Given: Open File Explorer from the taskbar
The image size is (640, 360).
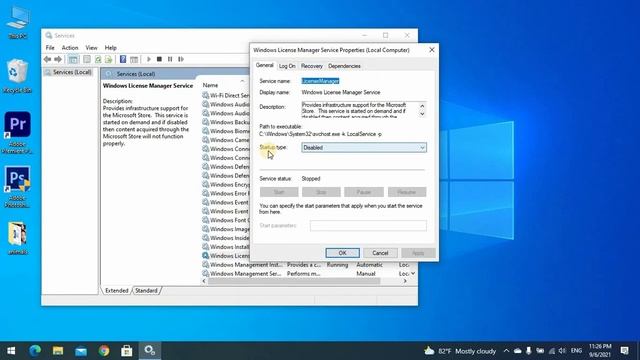Looking at the screenshot, I should 58,351.
